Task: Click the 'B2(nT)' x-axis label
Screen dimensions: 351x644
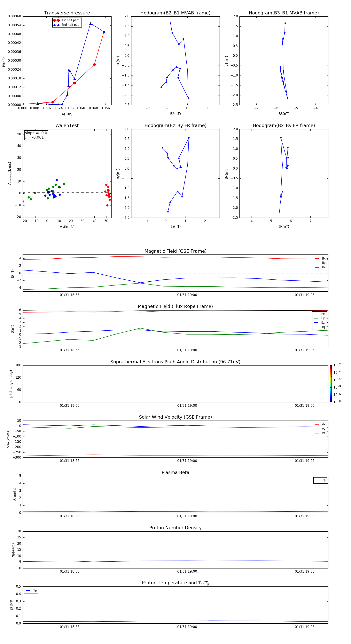Action: [175, 114]
